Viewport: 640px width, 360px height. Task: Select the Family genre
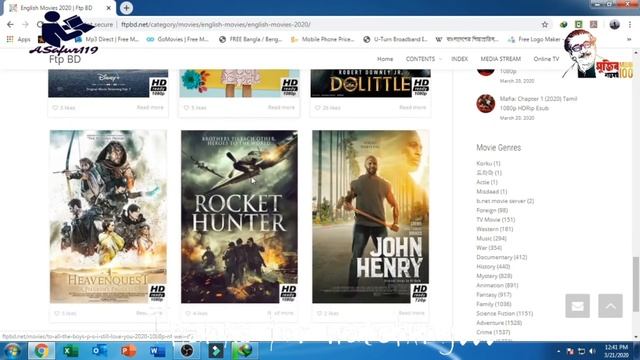(x=493, y=304)
